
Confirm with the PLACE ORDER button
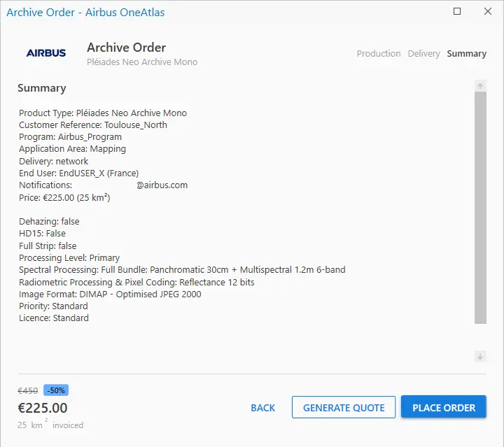click(444, 407)
